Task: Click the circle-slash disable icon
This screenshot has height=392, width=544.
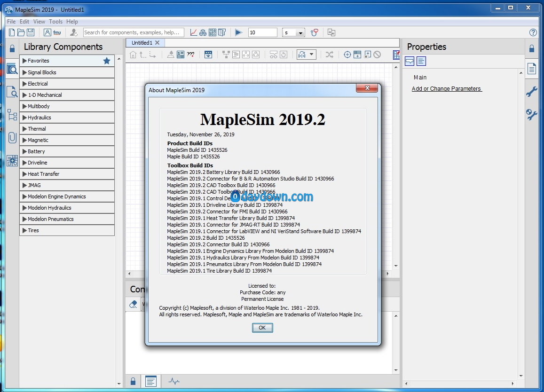Action: [x=377, y=55]
